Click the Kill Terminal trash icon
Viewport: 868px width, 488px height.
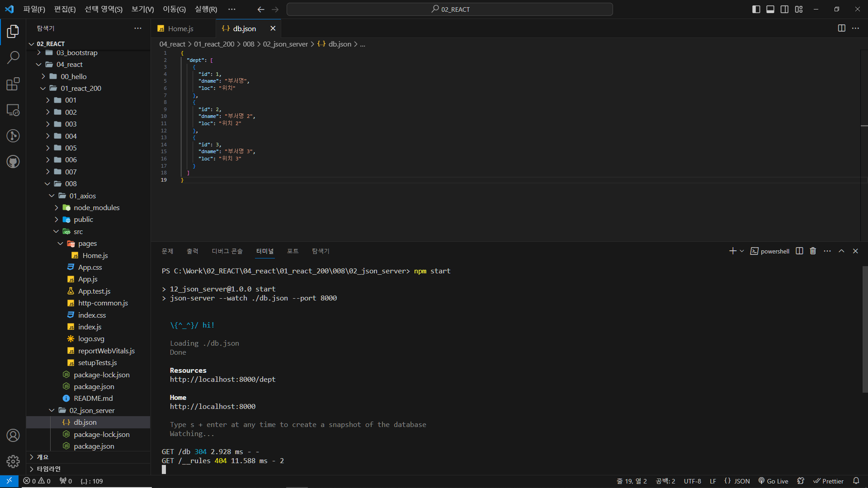click(x=813, y=251)
